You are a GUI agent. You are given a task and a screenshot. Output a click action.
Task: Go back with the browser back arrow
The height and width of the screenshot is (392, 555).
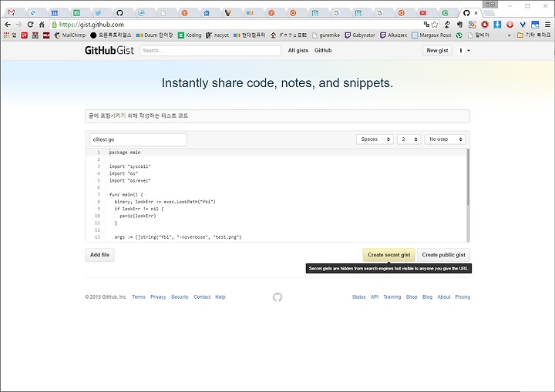(8, 25)
